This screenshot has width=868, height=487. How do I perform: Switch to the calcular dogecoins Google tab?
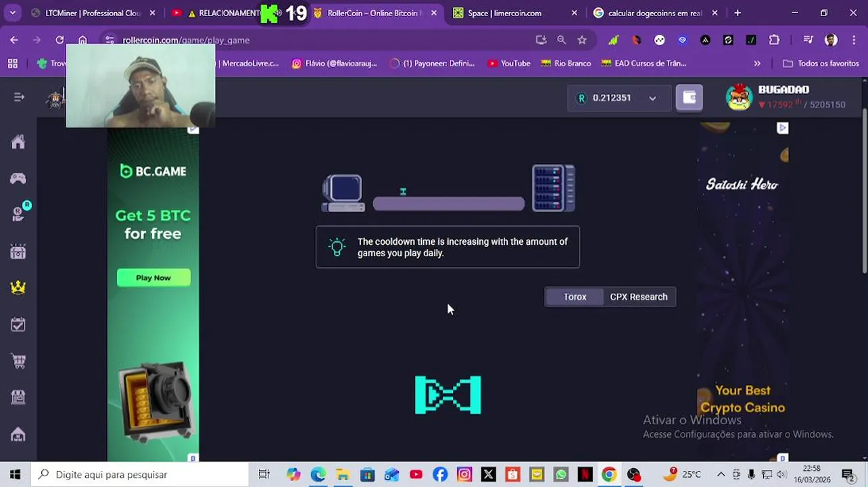coord(654,13)
